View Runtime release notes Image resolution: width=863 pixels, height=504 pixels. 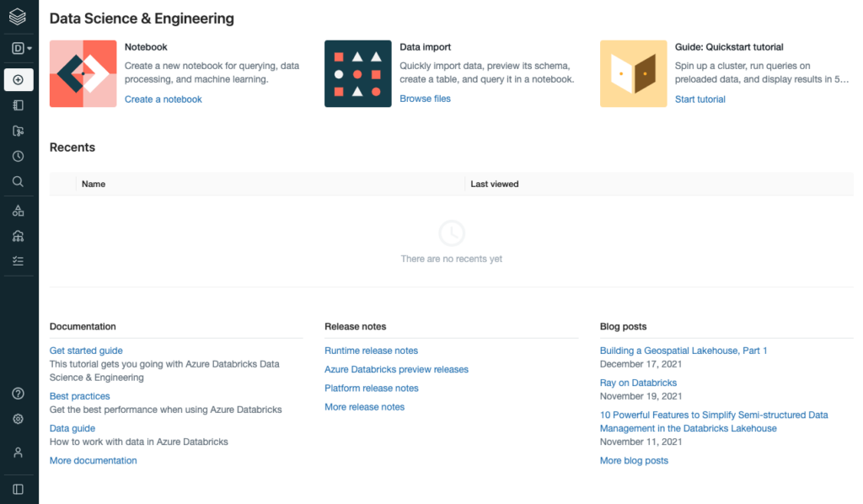click(x=371, y=350)
